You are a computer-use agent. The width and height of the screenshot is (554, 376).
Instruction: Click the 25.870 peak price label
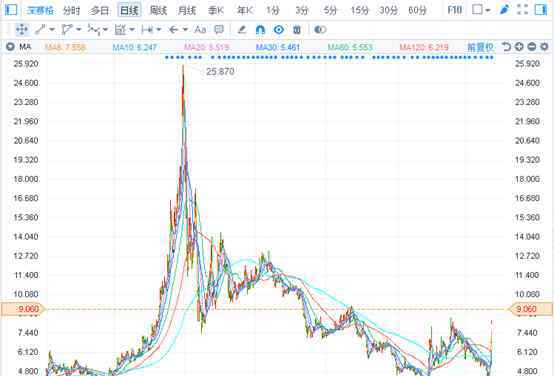click(x=220, y=72)
